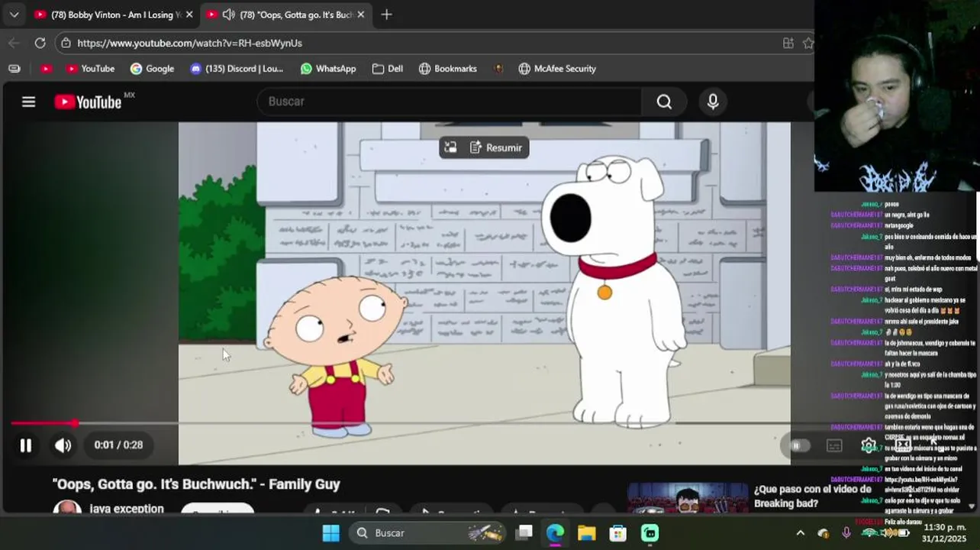Open the java exception channel avatar

click(67, 508)
